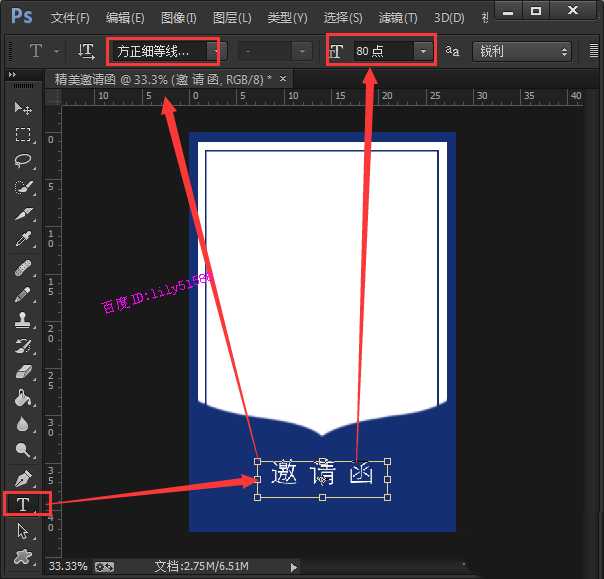Close the Photoshop window
This screenshot has width=604, height=579.
pyautogui.click(x=573, y=10)
